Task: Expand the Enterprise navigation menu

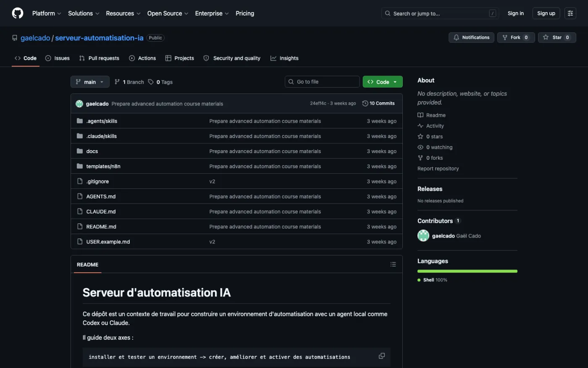Action: point(212,13)
